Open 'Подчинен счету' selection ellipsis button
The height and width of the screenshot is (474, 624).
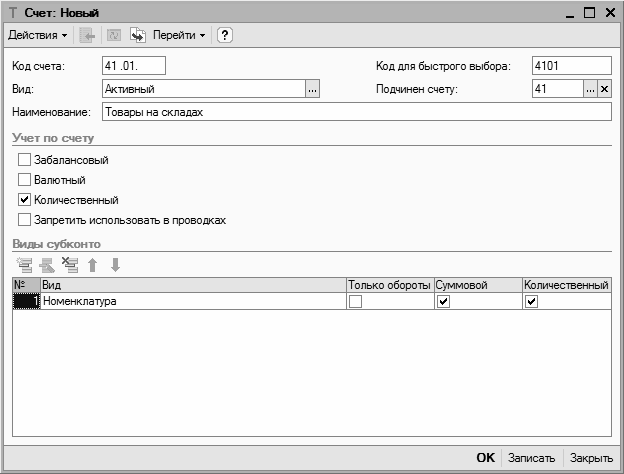coord(590,90)
